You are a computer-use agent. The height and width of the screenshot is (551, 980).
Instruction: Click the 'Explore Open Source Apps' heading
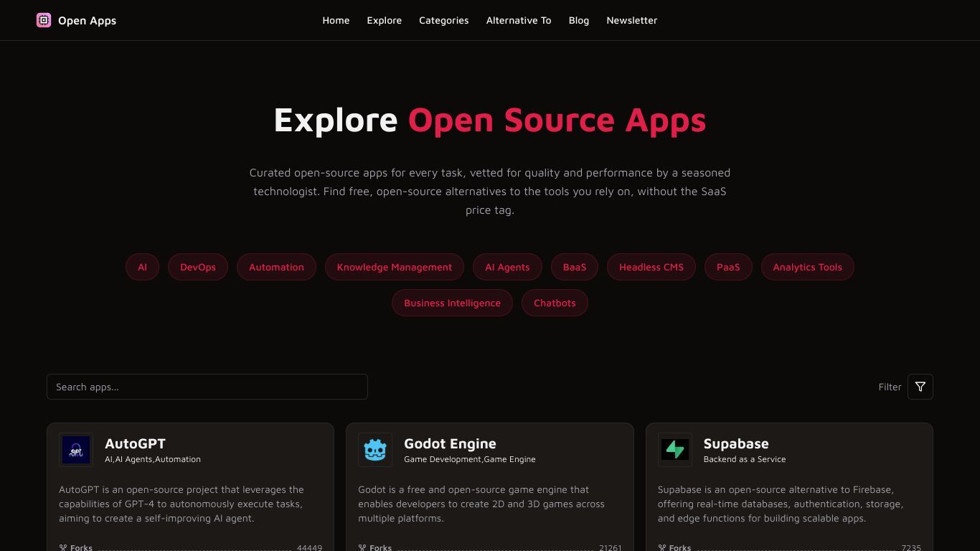pyautogui.click(x=490, y=120)
